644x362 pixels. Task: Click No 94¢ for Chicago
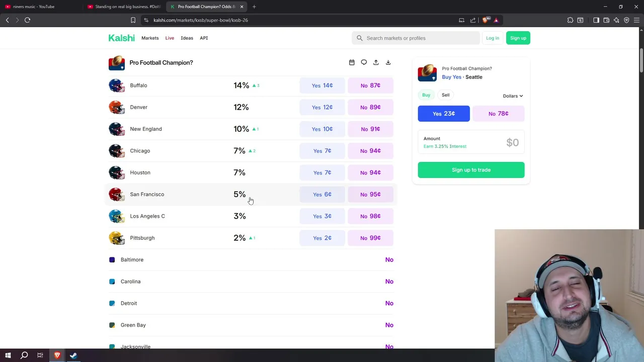[370, 151]
